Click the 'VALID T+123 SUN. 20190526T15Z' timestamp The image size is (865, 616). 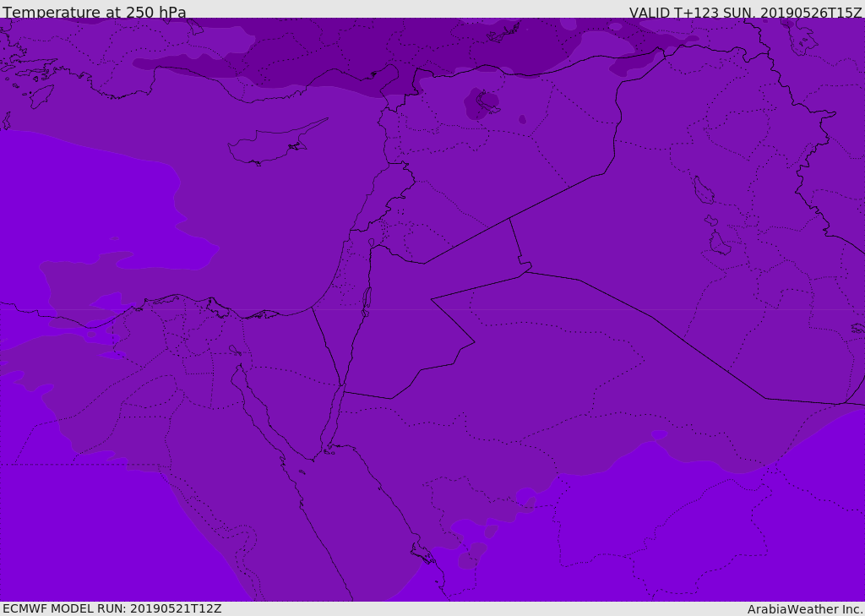tap(745, 13)
